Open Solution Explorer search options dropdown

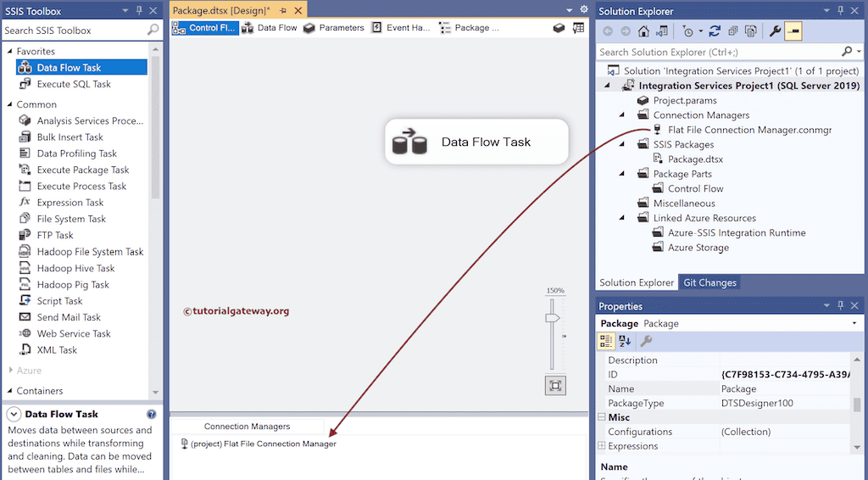(x=859, y=52)
